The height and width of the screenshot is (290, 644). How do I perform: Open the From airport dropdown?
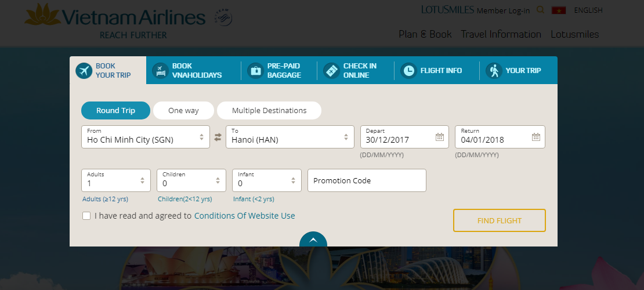[146, 137]
